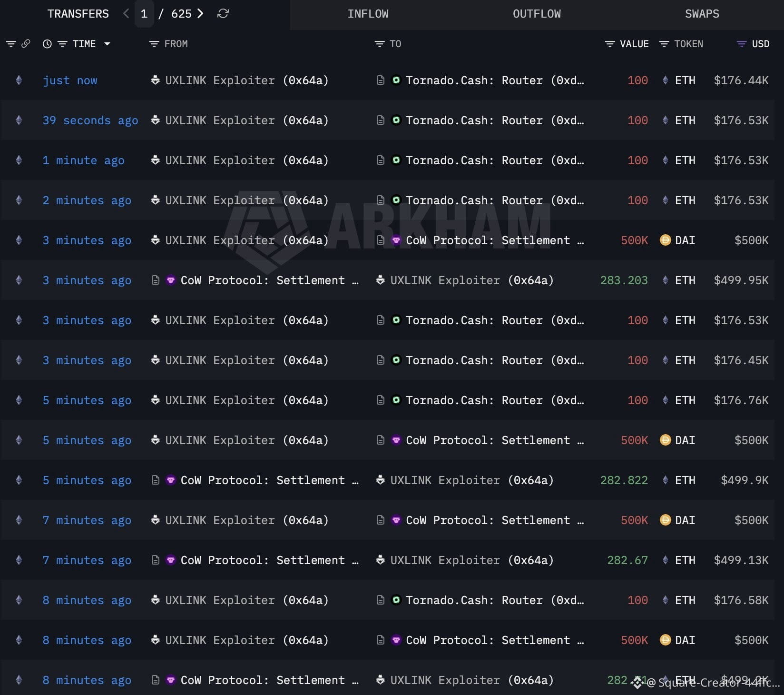Open Tornado.Cash Router recipient in '39 seconds ago' row
784x695 pixels.
495,120
